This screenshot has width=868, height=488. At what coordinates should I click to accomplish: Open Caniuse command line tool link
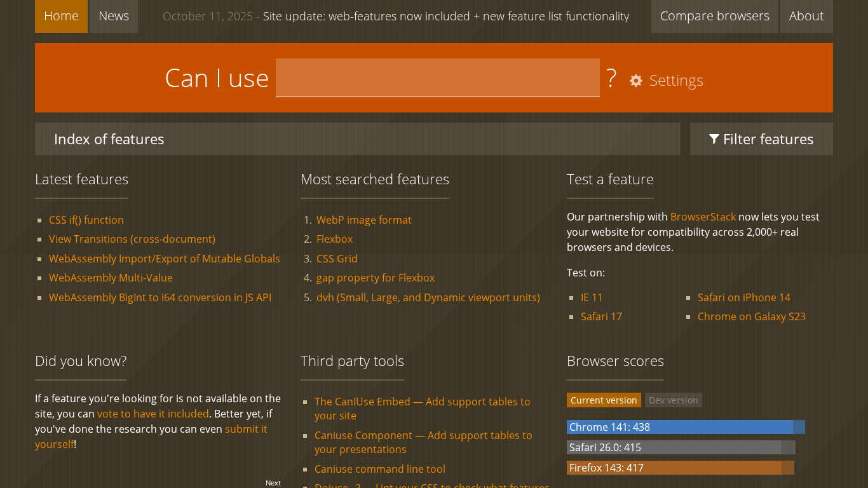pyautogui.click(x=379, y=469)
